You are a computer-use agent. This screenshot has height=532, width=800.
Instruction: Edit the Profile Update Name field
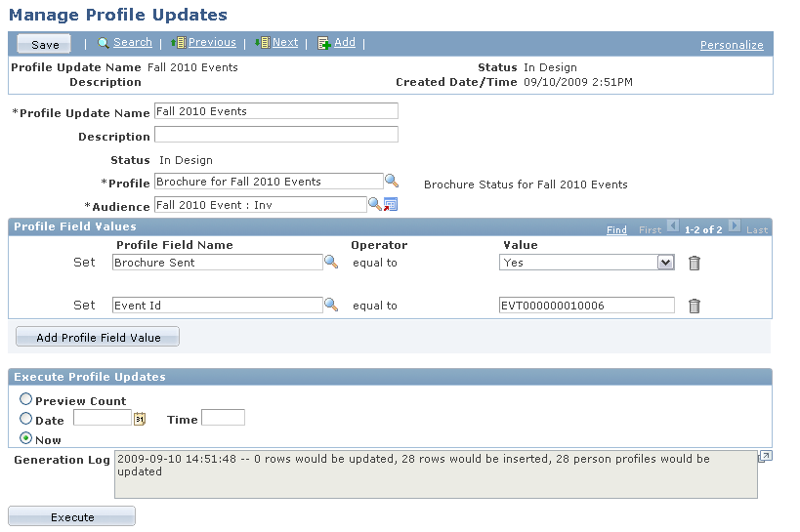(276, 111)
